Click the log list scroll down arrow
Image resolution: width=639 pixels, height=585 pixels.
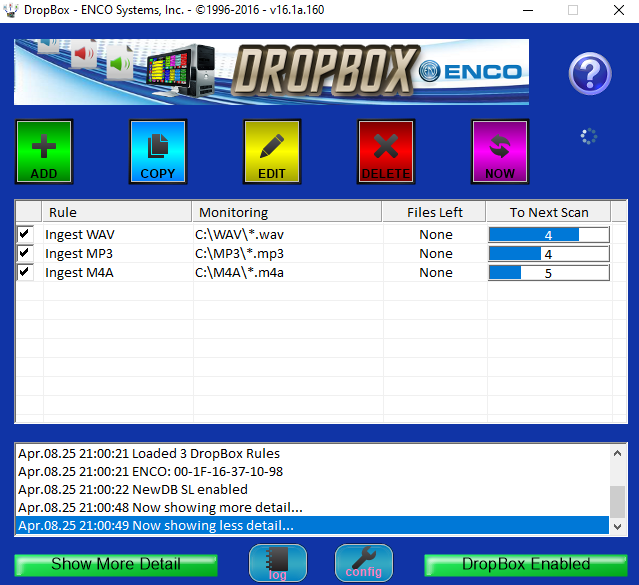[x=617, y=527]
